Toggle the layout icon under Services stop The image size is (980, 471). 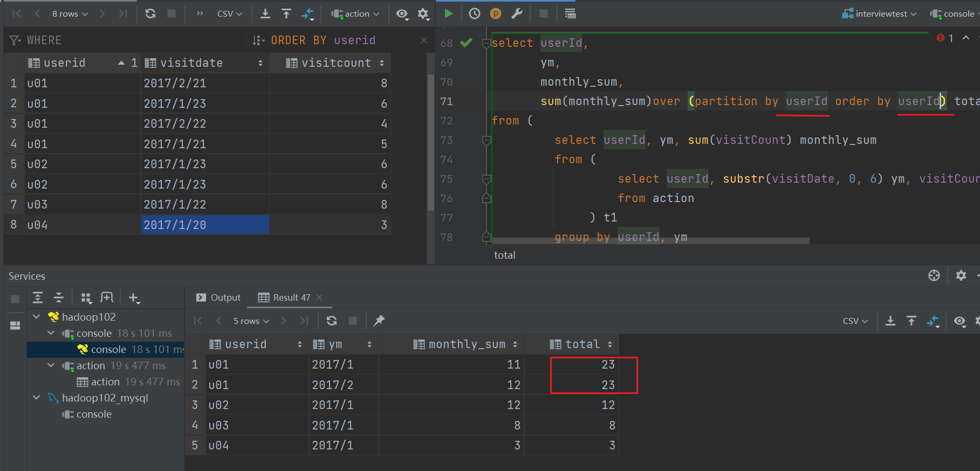pos(15,325)
